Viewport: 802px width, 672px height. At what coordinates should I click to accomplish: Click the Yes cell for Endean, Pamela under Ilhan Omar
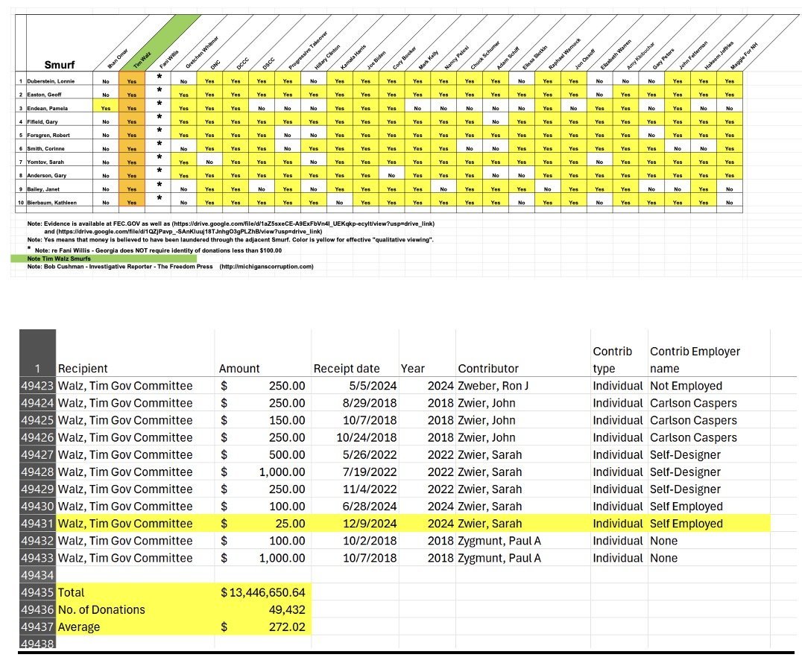[106, 108]
